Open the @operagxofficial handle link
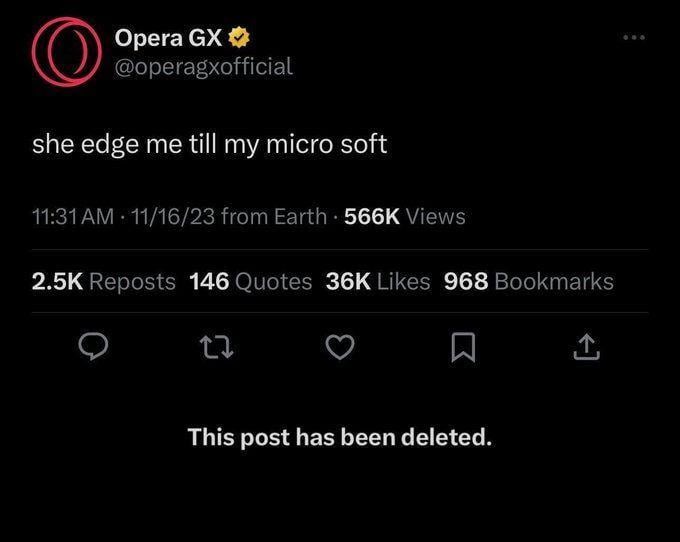This screenshot has width=680, height=542. [204, 66]
